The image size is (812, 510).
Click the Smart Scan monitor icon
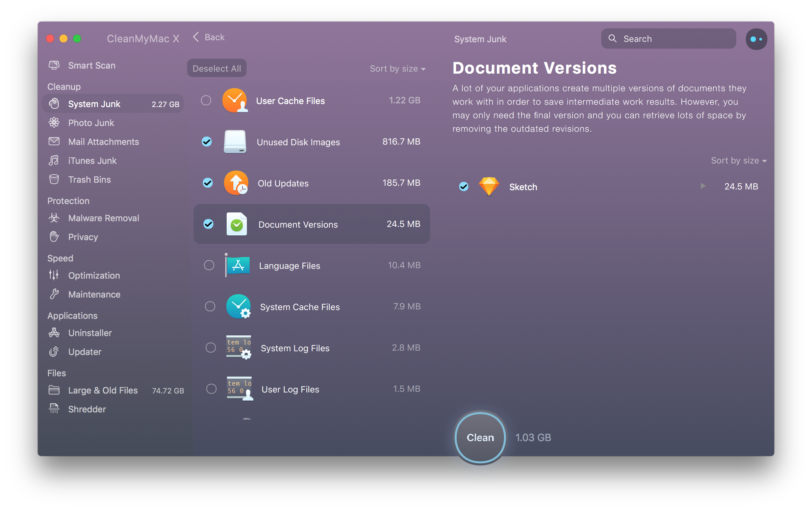click(54, 65)
